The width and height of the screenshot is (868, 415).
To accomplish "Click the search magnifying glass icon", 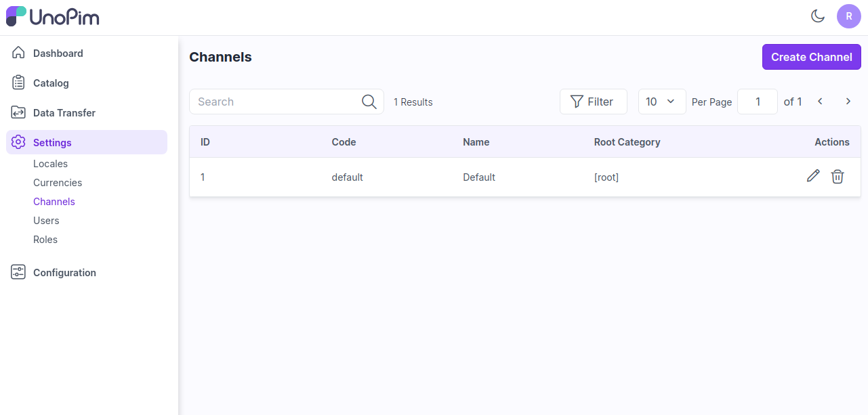I will (369, 102).
